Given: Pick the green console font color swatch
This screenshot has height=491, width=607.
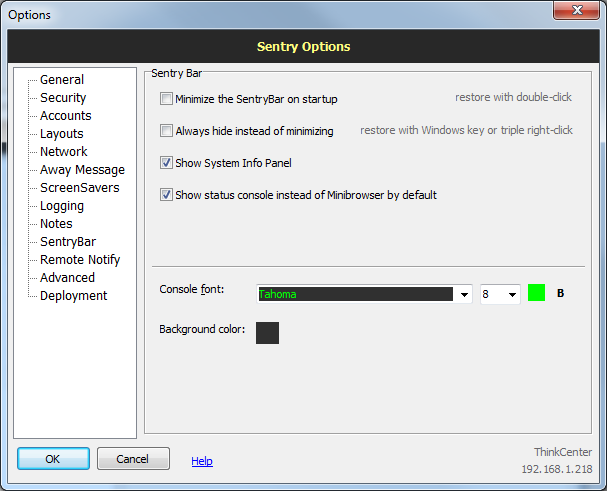Looking at the screenshot, I should coord(536,293).
